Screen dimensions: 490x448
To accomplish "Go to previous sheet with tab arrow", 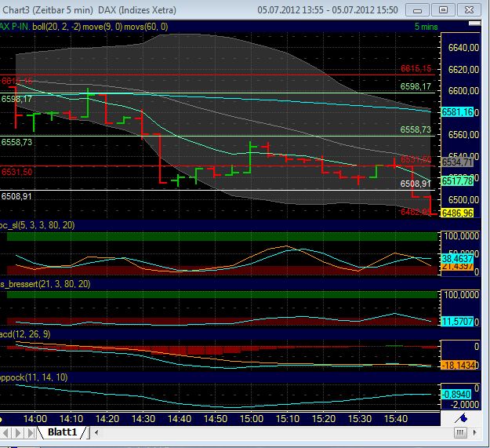I will (x=6, y=433).
